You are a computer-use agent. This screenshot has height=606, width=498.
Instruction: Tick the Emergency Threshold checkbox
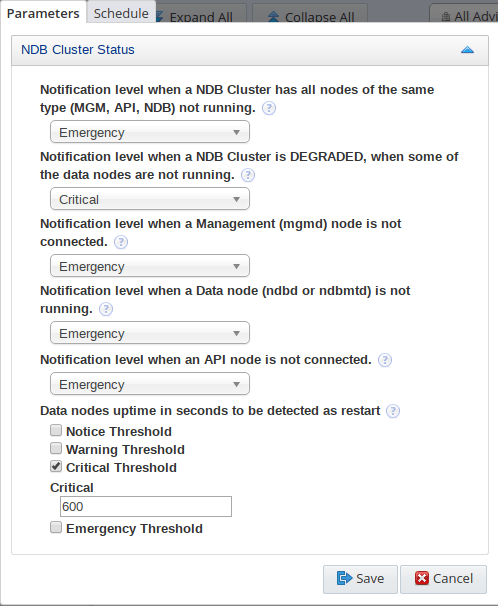[x=56, y=527]
